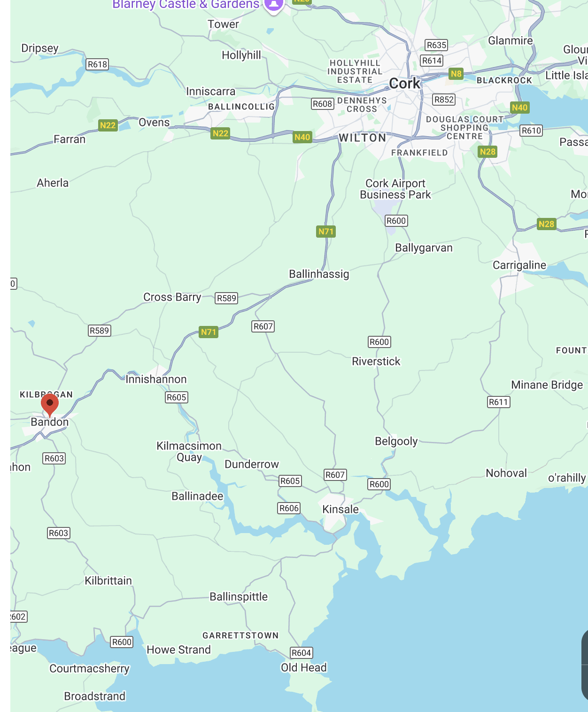588x712 pixels.
Task: Click the Cork Airport Business Park label
Action: (395, 189)
